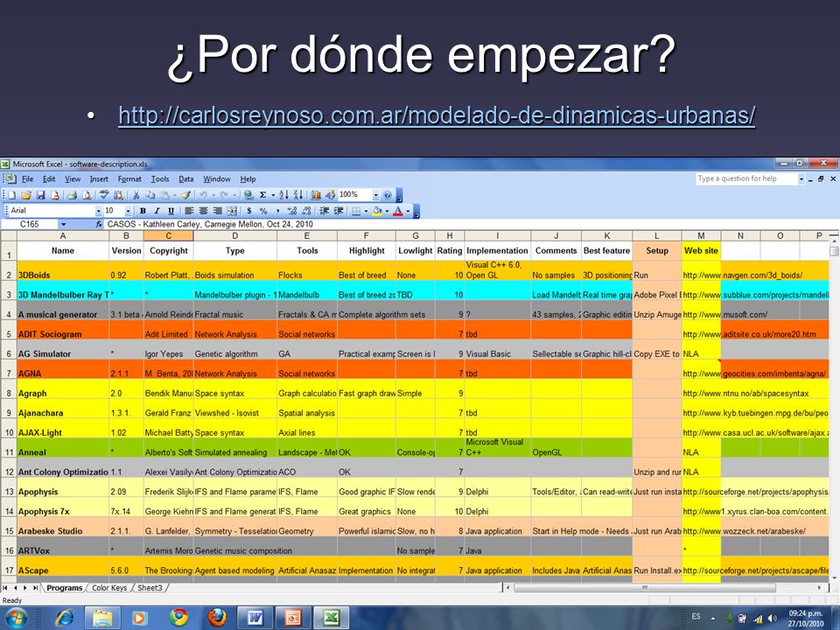
Task: Toggle Italic formatting
Action: 157,211
